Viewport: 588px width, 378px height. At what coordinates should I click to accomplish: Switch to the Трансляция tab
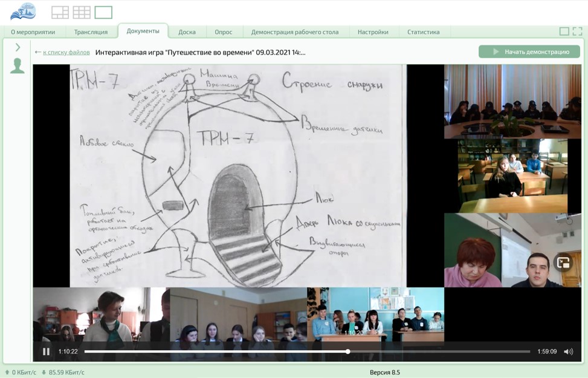coord(91,32)
